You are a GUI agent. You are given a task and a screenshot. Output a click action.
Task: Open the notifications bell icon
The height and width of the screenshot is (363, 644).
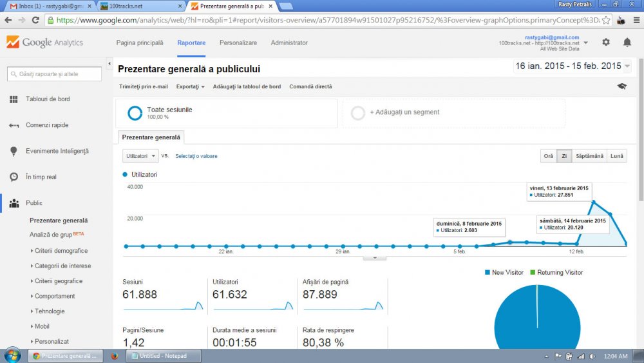[627, 42]
